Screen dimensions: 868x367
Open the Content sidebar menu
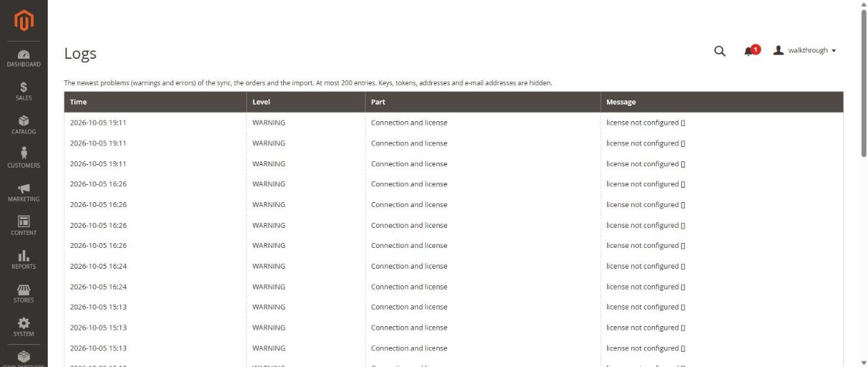coord(24,226)
